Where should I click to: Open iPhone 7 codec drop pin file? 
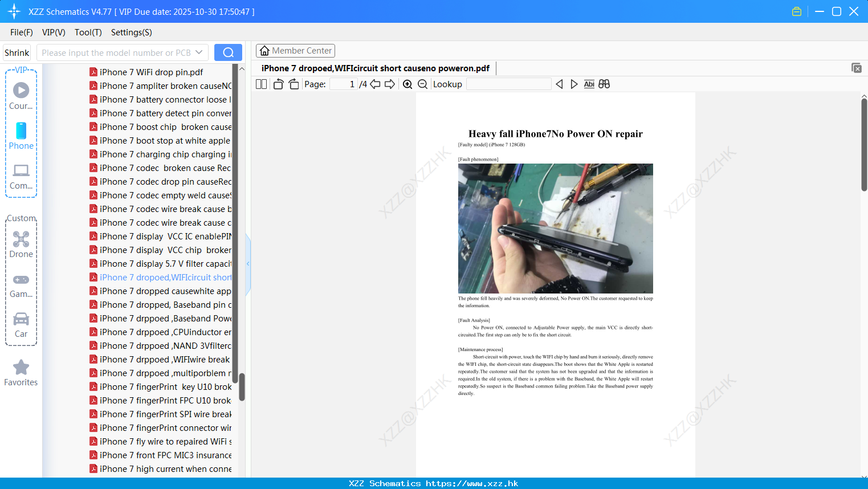160,181
